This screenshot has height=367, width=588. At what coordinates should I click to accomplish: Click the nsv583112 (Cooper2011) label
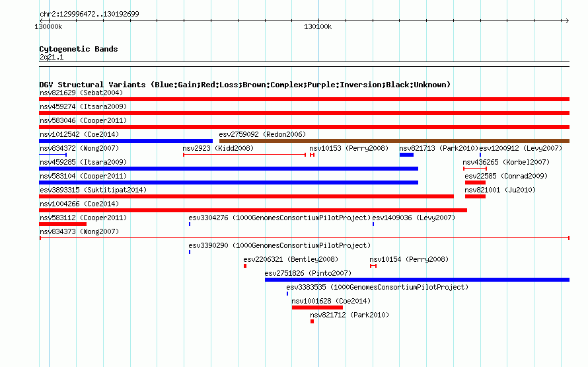pyautogui.click(x=83, y=218)
